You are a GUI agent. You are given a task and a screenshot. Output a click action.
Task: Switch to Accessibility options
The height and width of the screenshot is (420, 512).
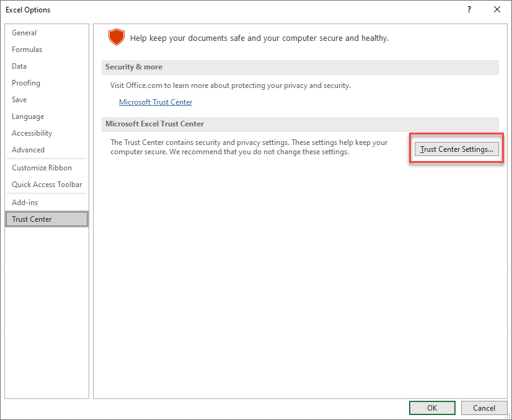(46, 133)
